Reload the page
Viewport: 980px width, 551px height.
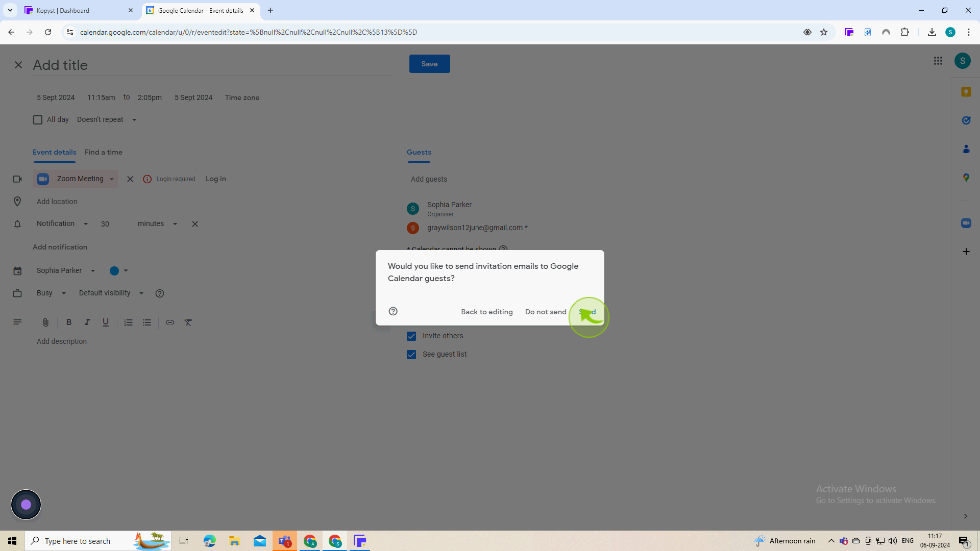[x=48, y=32]
